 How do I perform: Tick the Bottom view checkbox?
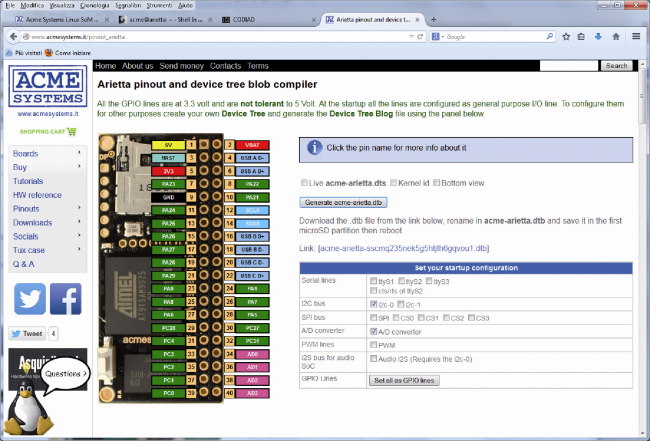coord(437,182)
